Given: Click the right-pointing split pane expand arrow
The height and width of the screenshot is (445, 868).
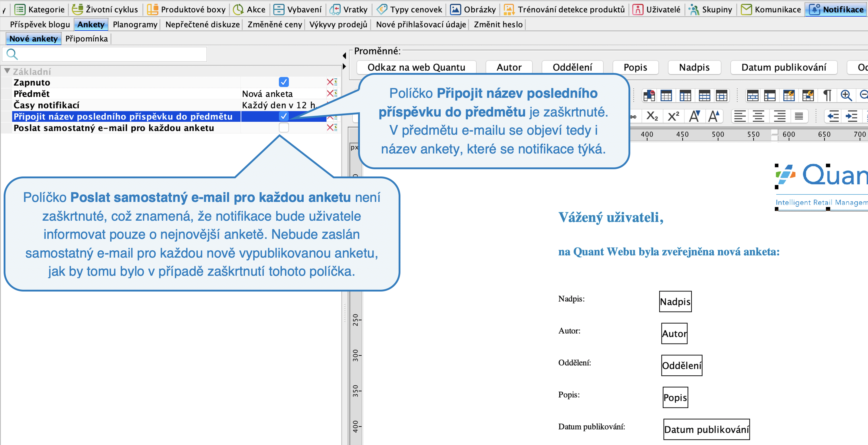Looking at the screenshot, I should (x=344, y=66).
